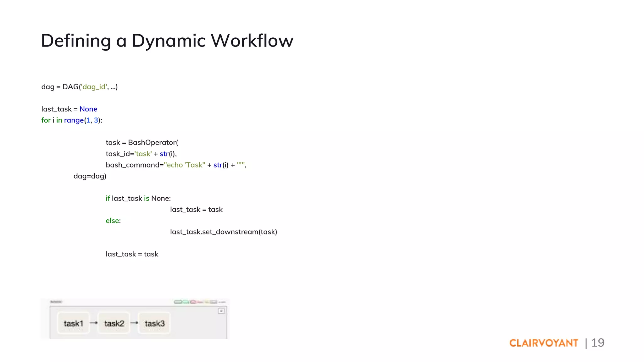Screen dimensions: 644x362
Task: Click the yellow legend marker above graph
Action: tap(207, 302)
